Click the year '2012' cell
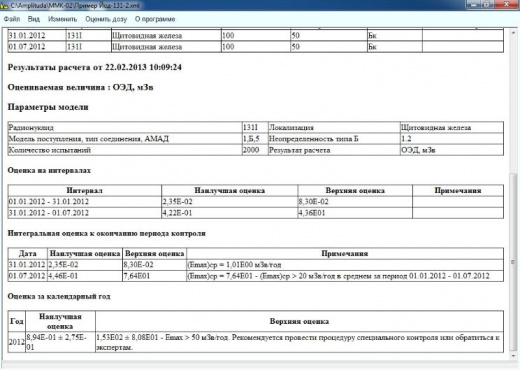 click(x=17, y=342)
